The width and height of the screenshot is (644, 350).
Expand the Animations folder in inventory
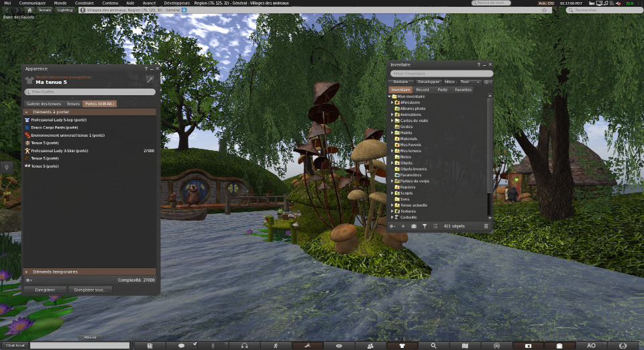[x=392, y=115]
